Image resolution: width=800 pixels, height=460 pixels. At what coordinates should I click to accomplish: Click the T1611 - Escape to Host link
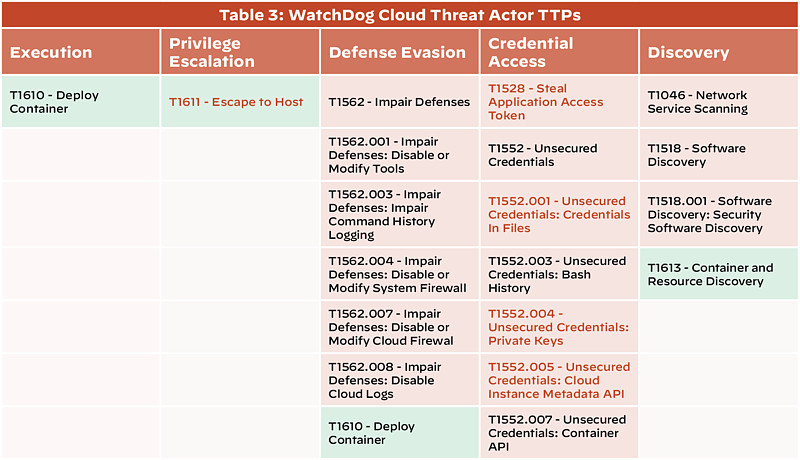coord(235,102)
